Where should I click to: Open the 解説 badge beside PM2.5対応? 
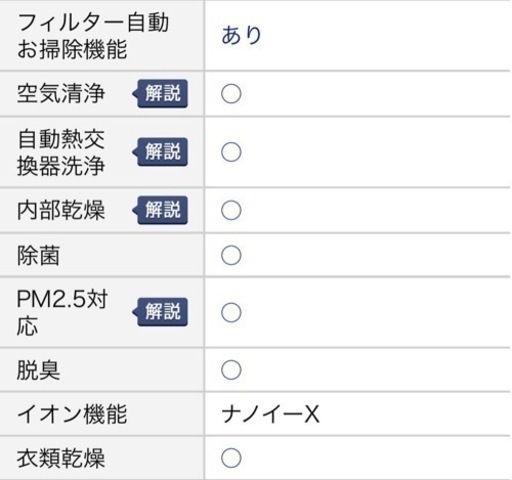(160, 312)
